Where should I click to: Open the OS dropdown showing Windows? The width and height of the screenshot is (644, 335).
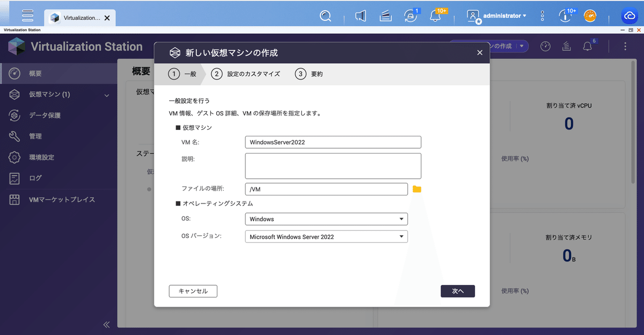326,219
